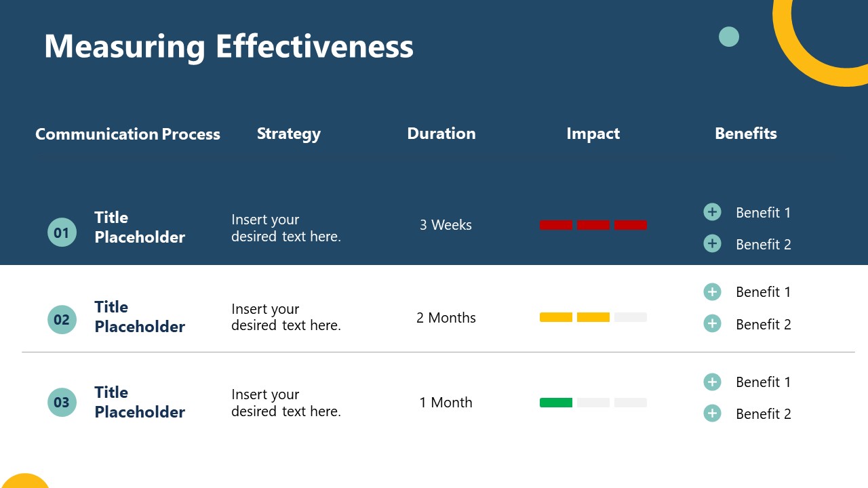Image resolution: width=868 pixels, height=488 pixels.
Task: Click the small teal dot near the yellow ring
Action: coord(729,37)
